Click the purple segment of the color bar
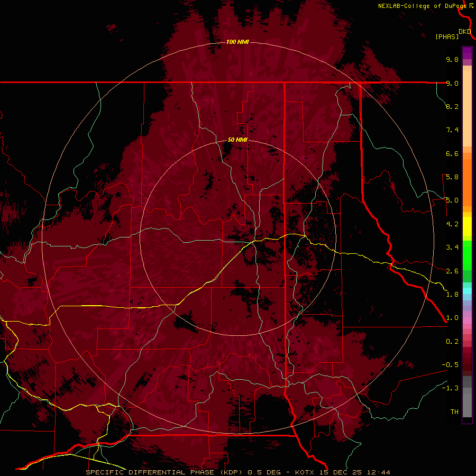The height and width of the screenshot is (476, 476). (467, 53)
